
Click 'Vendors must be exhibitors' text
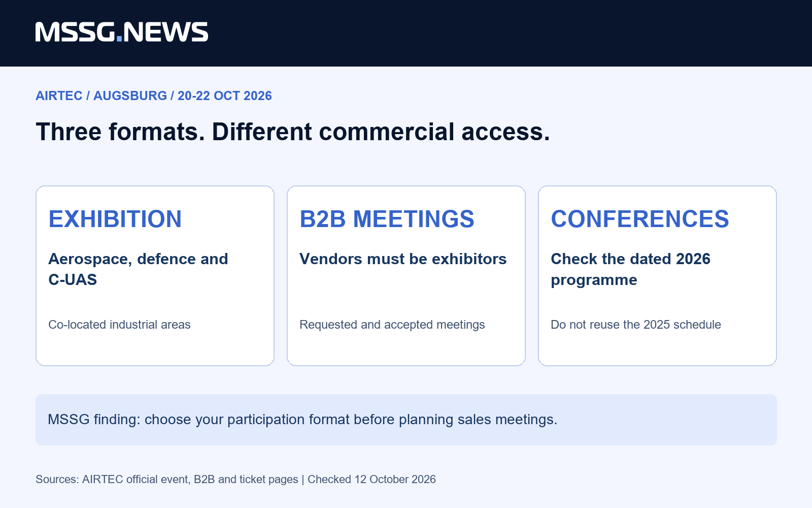(x=403, y=259)
